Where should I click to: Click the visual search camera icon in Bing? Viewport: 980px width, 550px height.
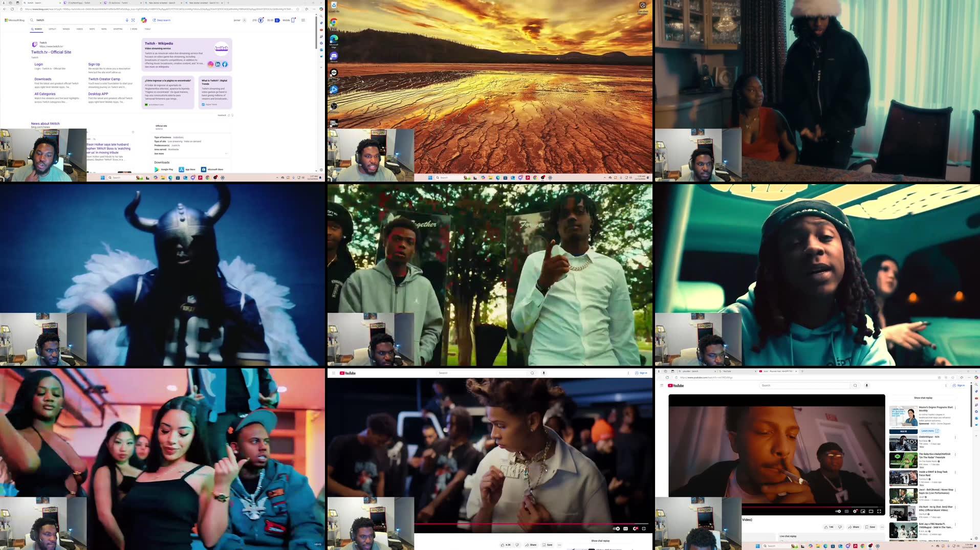(x=133, y=20)
